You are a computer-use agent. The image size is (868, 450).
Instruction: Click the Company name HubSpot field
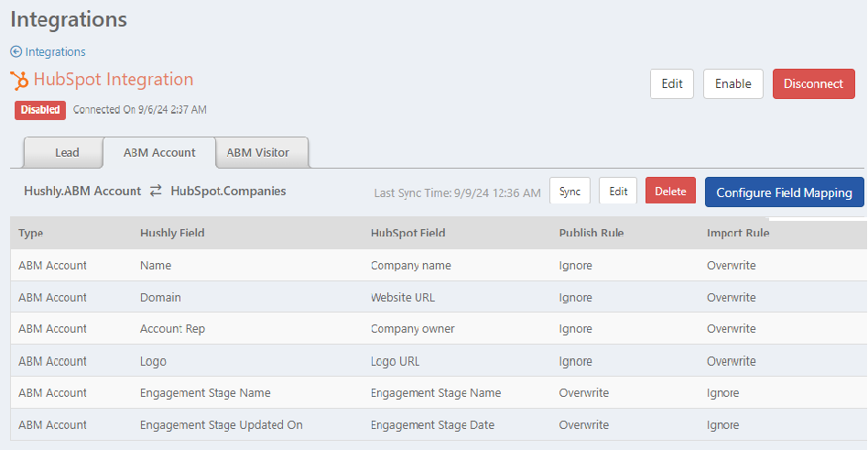(x=411, y=266)
